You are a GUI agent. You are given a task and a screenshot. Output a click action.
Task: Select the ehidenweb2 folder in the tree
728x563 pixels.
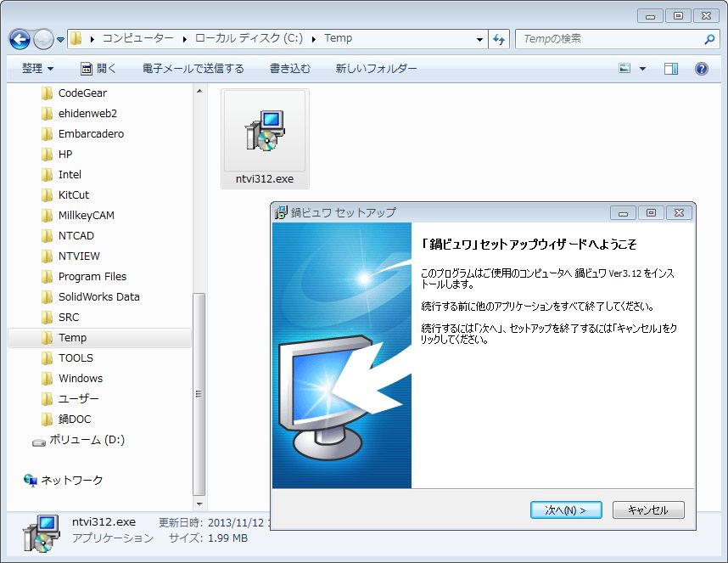tap(87, 114)
